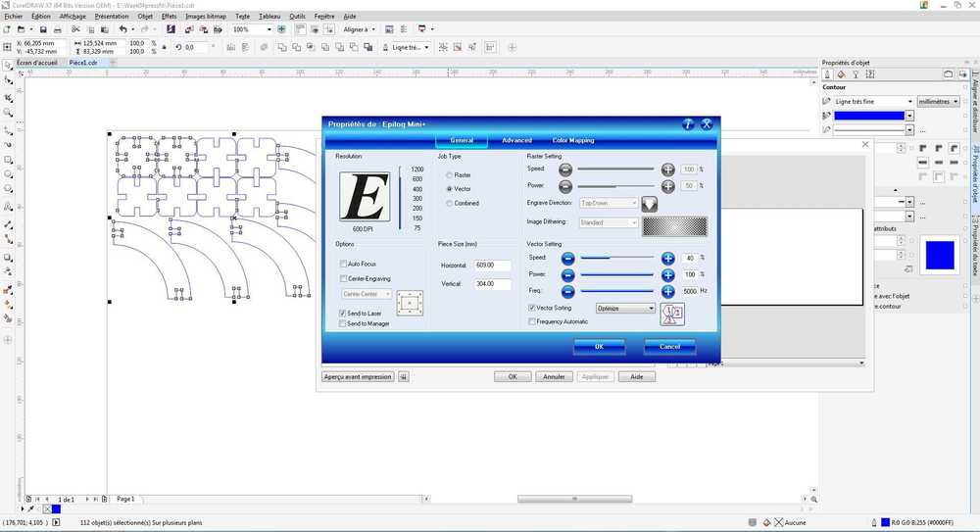
Task: Select Raster job type
Action: 450,175
